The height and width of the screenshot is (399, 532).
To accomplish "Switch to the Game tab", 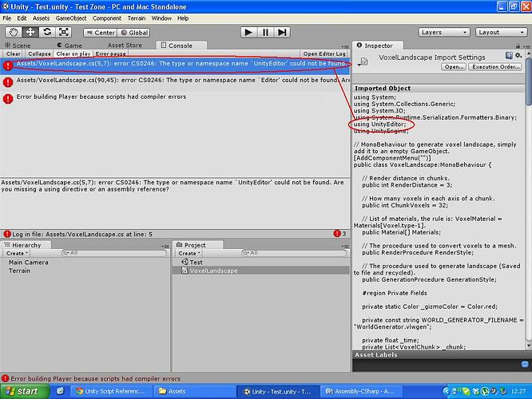I will [69, 45].
